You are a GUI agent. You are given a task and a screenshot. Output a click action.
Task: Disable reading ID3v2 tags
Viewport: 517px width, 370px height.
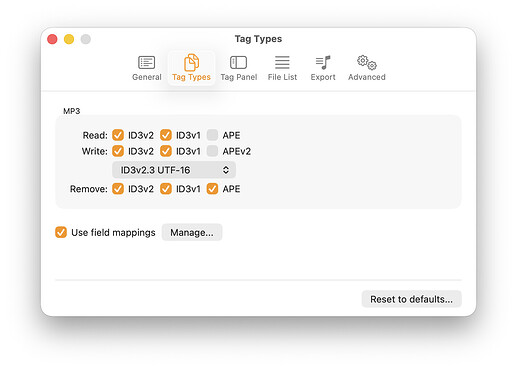[118, 135]
